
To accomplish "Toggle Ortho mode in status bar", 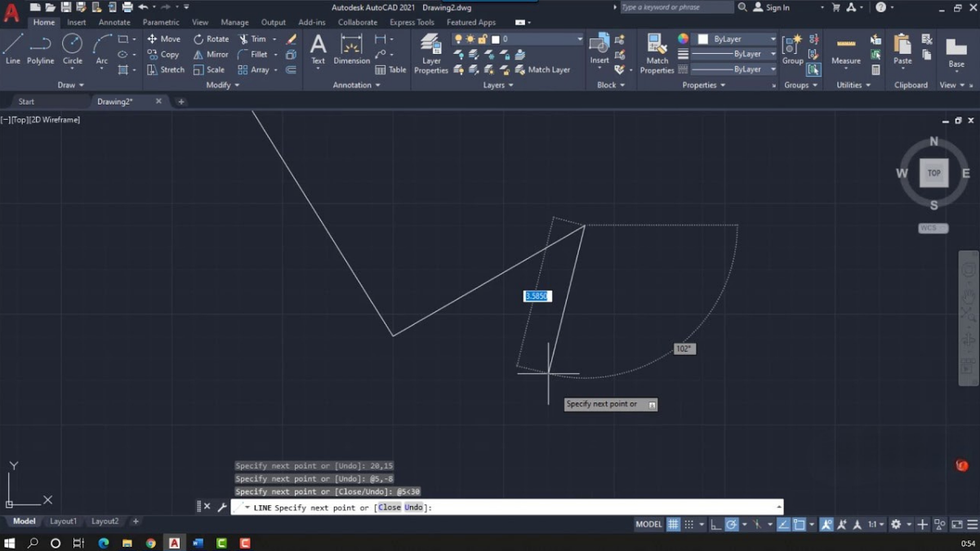I will (715, 524).
